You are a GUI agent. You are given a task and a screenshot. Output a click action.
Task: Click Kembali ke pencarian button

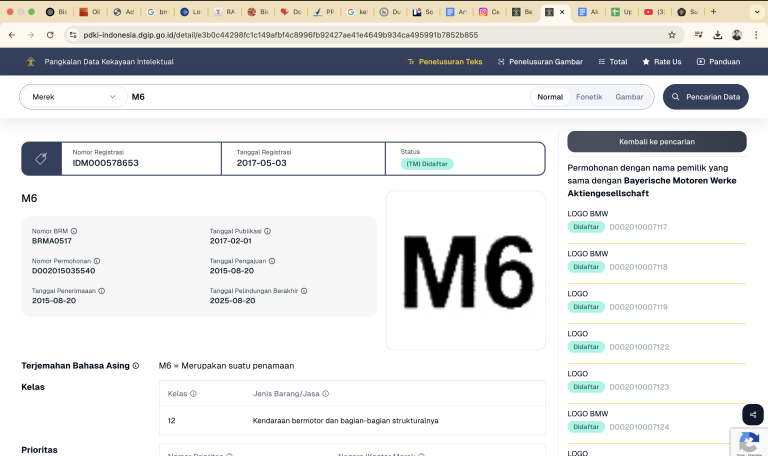click(657, 142)
